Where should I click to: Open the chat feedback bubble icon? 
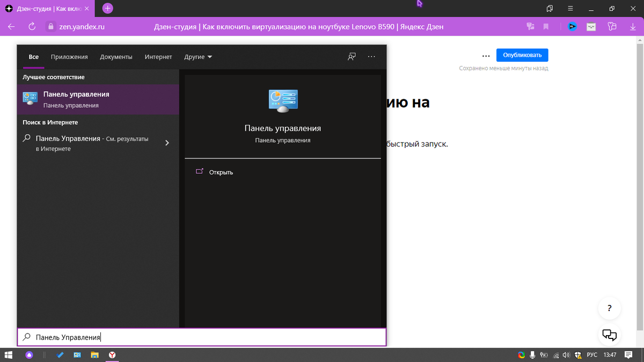610,335
